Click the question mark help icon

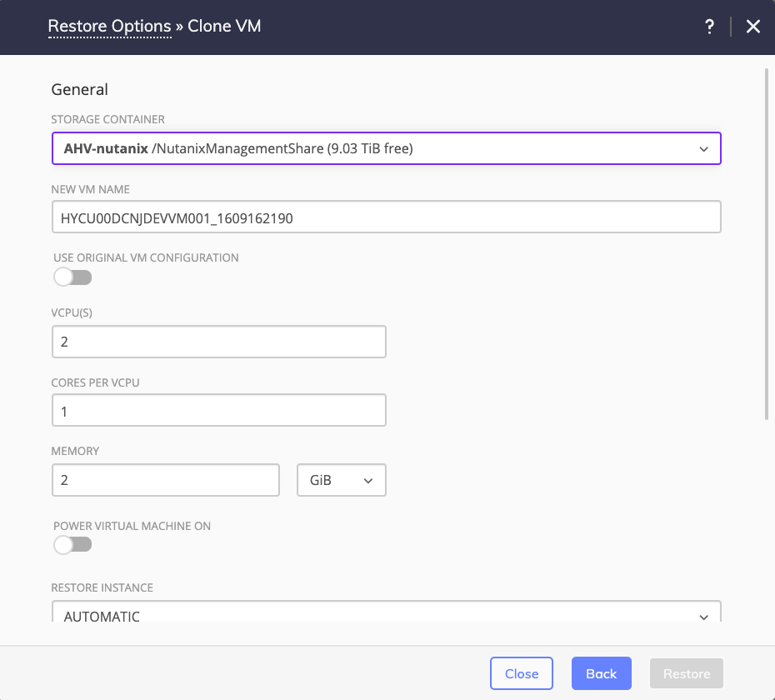[x=709, y=26]
